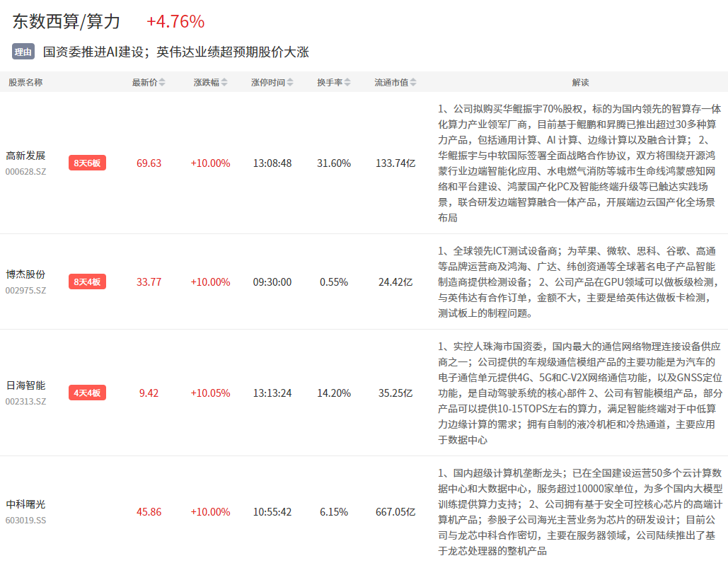Click the 4天4板 badge for 日海智能

(87, 393)
